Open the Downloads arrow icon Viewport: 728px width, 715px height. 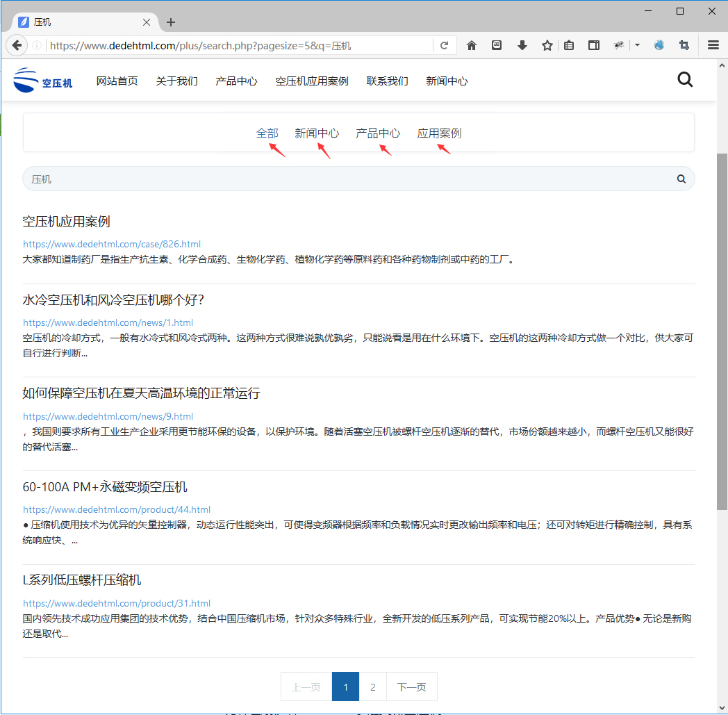pyautogui.click(x=522, y=46)
